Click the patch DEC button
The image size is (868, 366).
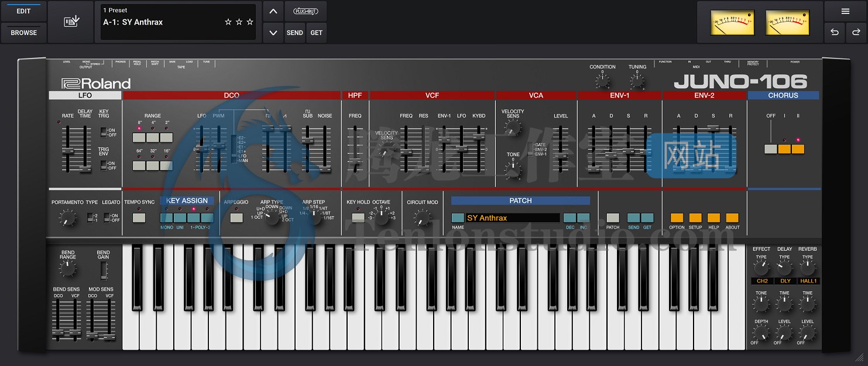coord(569,218)
